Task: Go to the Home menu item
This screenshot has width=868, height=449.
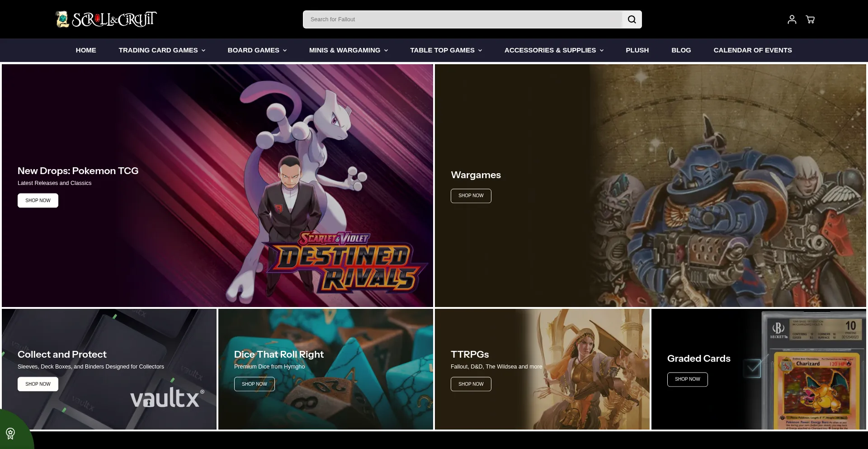Action: (x=86, y=50)
